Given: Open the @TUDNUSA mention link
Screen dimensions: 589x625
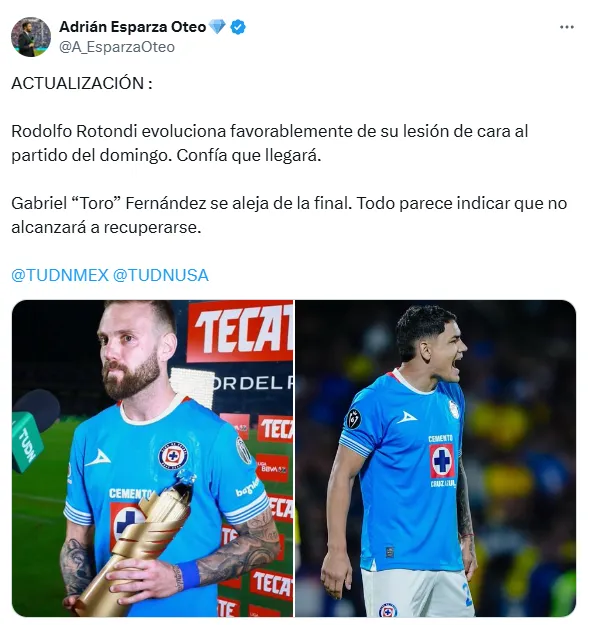Looking at the screenshot, I should tap(161, 275).
